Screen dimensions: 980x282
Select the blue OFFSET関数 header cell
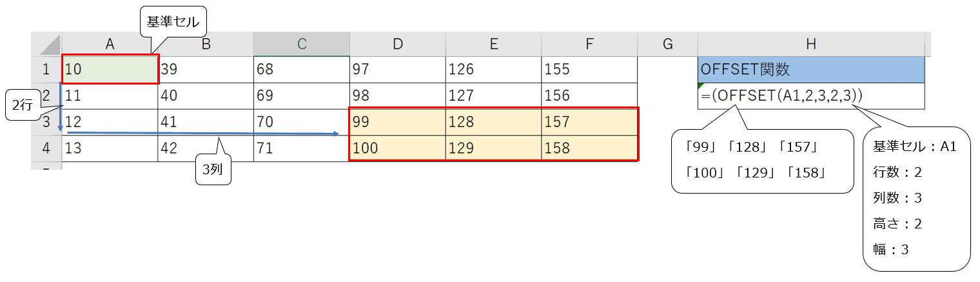pyautogui.click(x=810, y=70)
